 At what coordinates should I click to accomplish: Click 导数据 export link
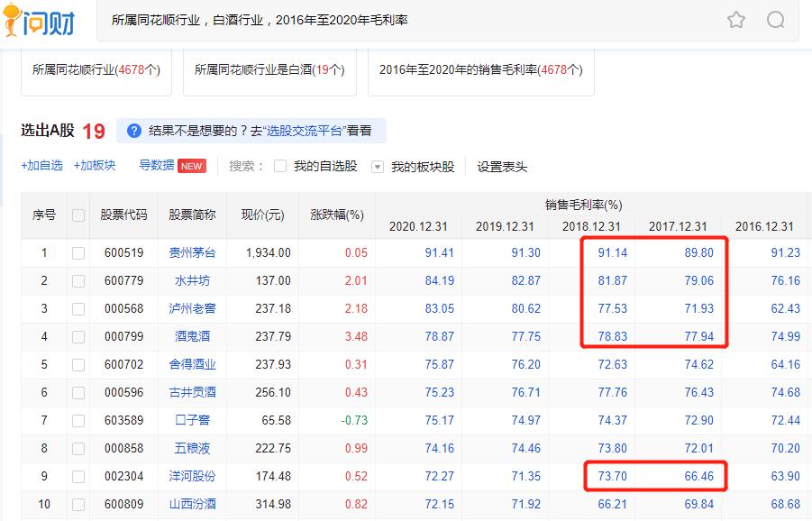[157, 165]
